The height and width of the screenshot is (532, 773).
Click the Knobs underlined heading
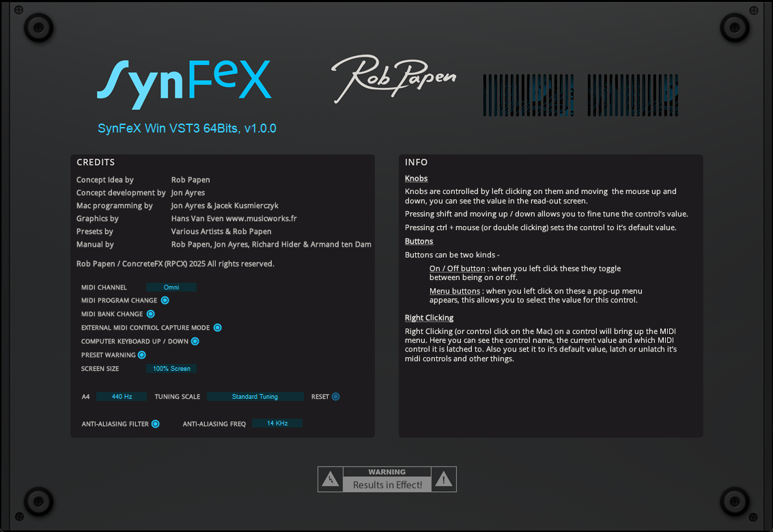(x=416, y=178)
